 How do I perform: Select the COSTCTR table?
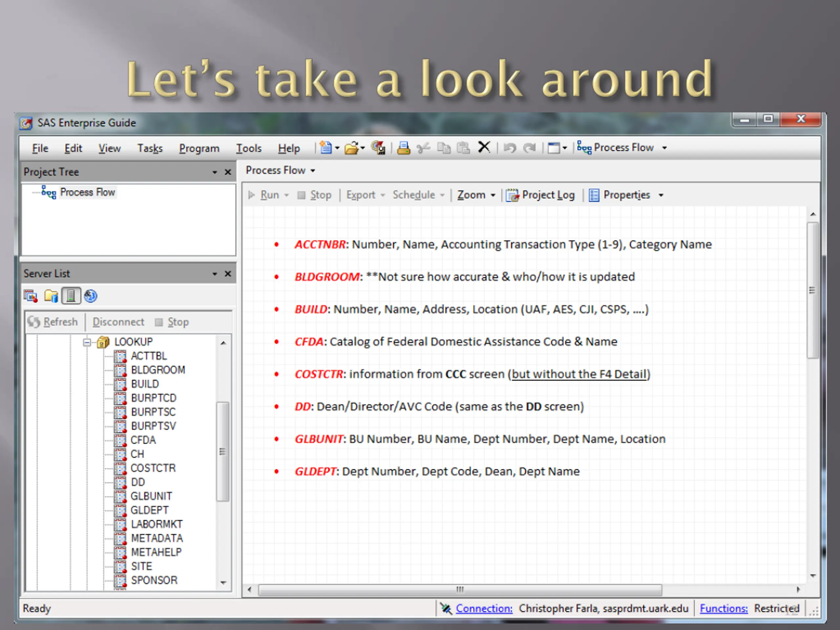click(x=153, y=468)
